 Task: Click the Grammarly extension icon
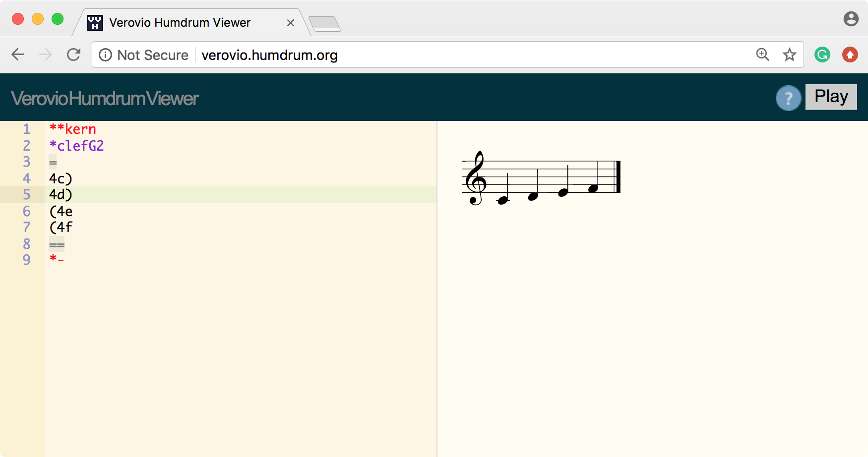(x=822, y=55)
